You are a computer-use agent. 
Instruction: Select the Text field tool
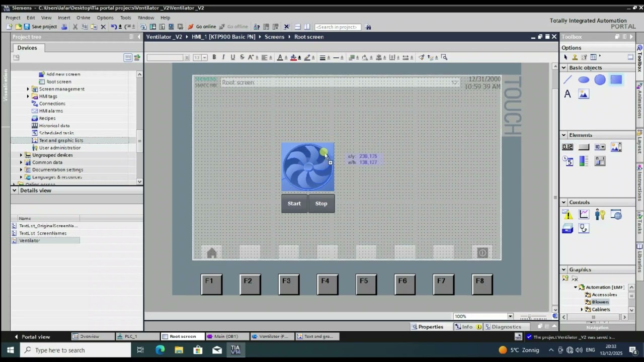tap(568, 94)
